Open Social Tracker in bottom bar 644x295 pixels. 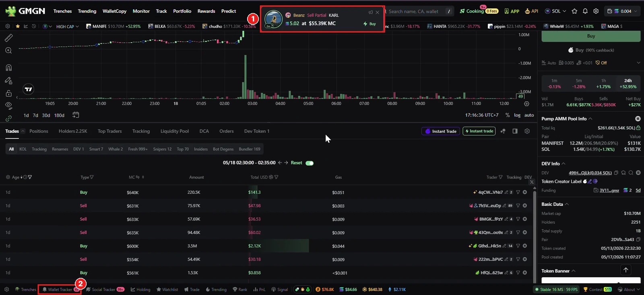pos(105,289)
